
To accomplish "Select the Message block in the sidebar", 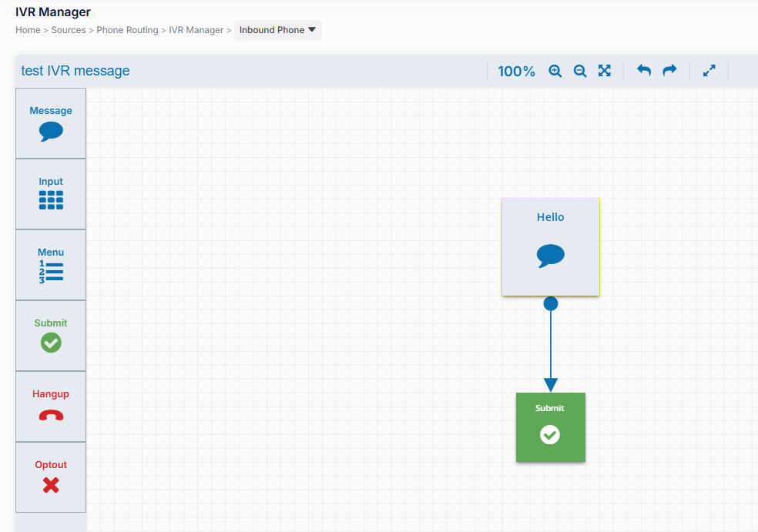I will coord(50,122).
